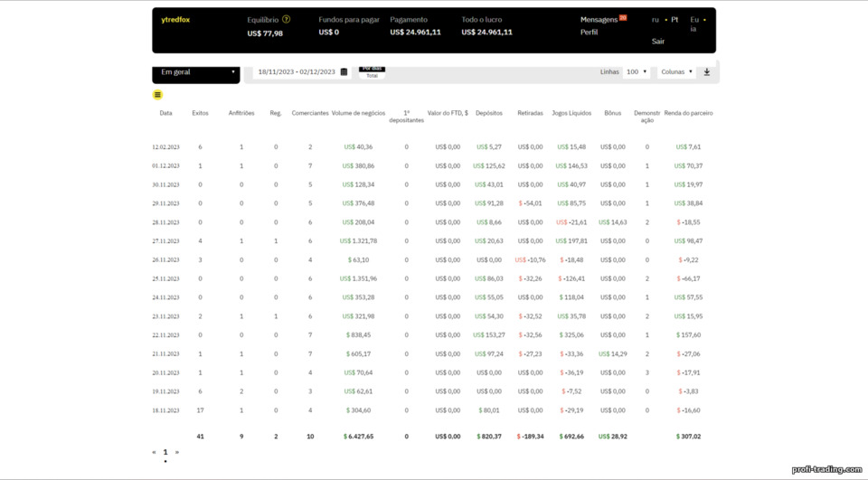Click volume value US$ 1.351,96

[x=358, y=278]
